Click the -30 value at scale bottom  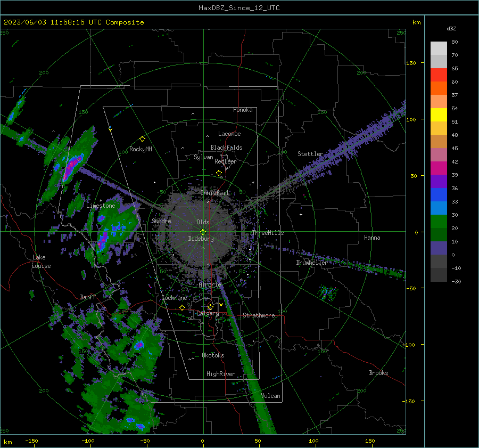[x=456, y=281]
